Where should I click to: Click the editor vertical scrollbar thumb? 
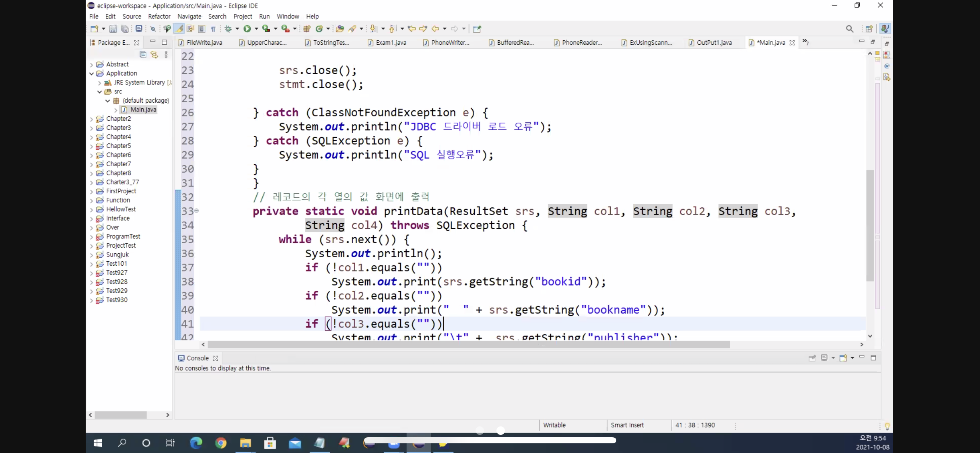870,225
